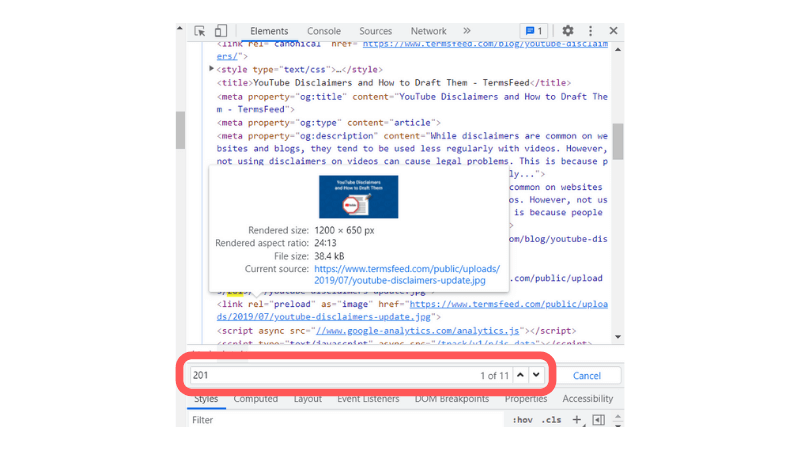Go to next search result arrow
Screen dimensions: 800x450
tap(536, 375)
